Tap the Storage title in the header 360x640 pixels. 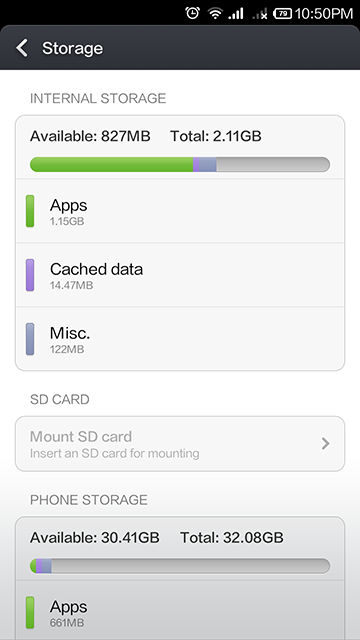click(73, 48)
